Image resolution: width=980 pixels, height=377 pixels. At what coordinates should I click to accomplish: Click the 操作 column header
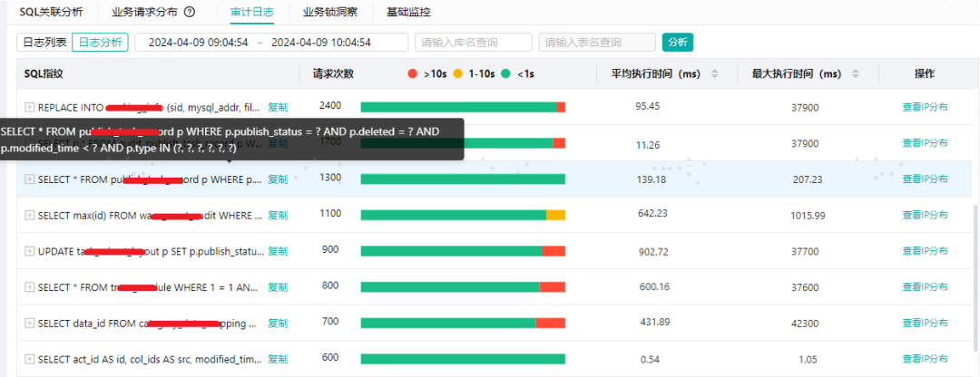point(925,73)
